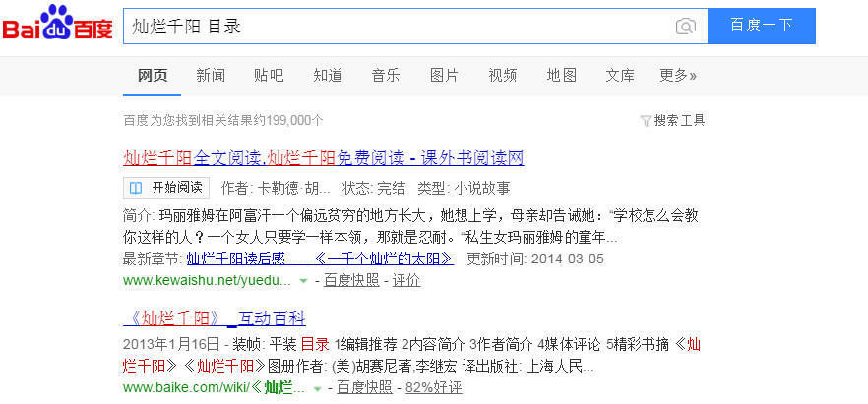Open 搜索工具 options
Screen dimensions: 868x404
click(679, 121)
